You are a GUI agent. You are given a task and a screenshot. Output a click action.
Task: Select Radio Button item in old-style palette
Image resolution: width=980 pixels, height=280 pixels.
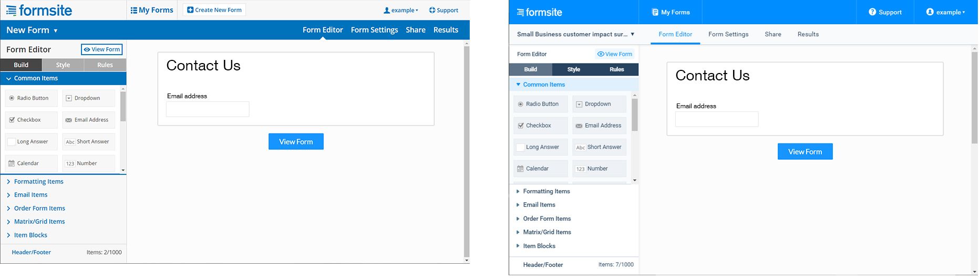[31, 98]
